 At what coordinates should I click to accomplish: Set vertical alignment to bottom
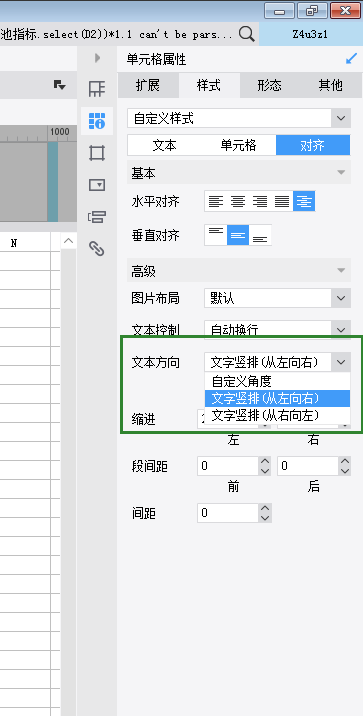[260, 236]
